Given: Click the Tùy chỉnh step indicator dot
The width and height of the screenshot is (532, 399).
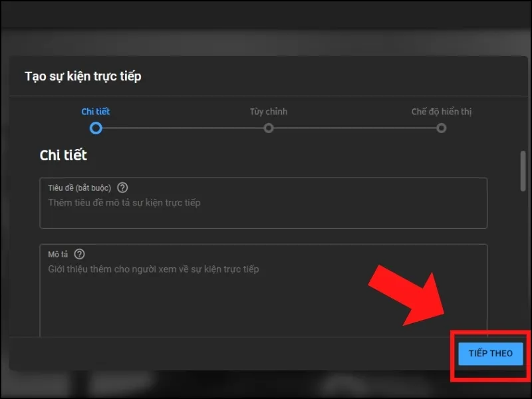Looking at the screenshot, I should pyautogui.click(x=268, y=128).
